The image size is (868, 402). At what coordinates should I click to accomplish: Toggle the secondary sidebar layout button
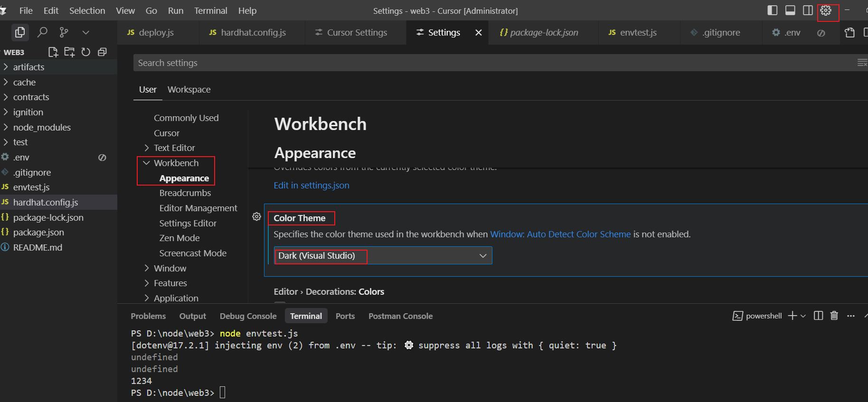[808, 10]
